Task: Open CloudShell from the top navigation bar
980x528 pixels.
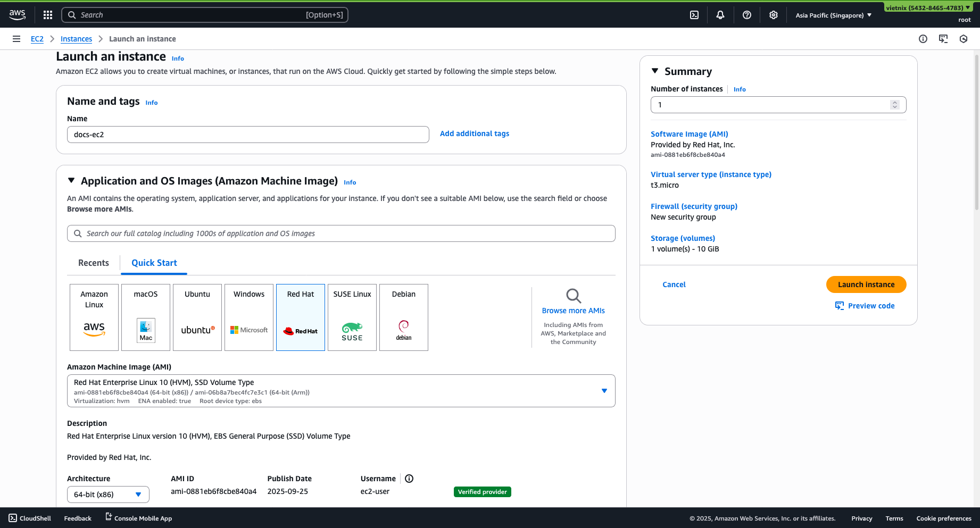Action: coord(694,15)
